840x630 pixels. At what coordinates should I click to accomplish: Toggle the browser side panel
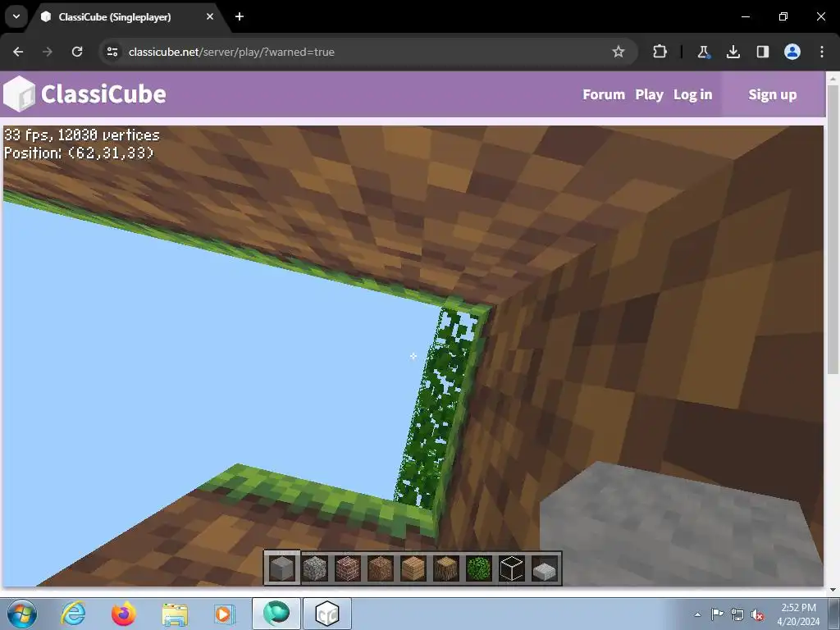coord(762,52)
